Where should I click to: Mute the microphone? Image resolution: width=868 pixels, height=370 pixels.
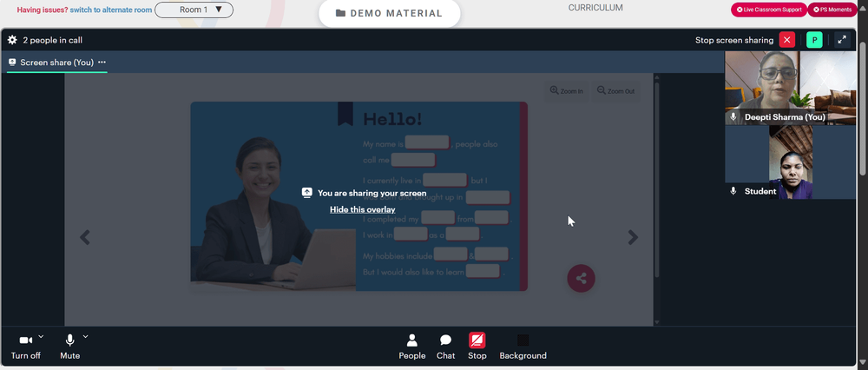(69, 347)
